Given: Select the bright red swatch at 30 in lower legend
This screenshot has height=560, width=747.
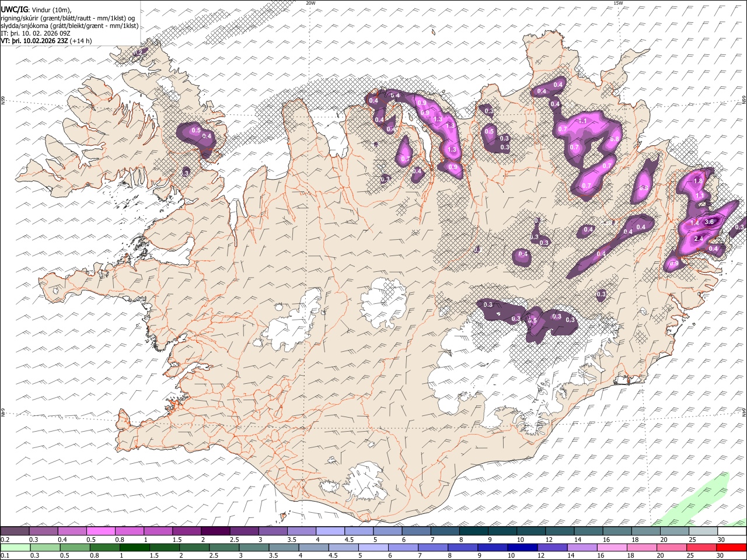Looking at the screenshot, I should coord(732,547).
